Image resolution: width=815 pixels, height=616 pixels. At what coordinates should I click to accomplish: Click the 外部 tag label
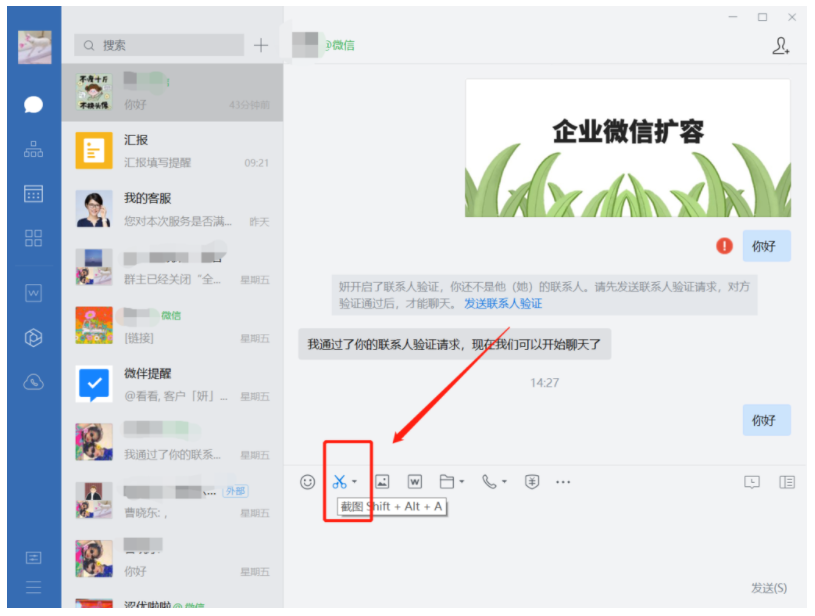(x=235, y=491)
